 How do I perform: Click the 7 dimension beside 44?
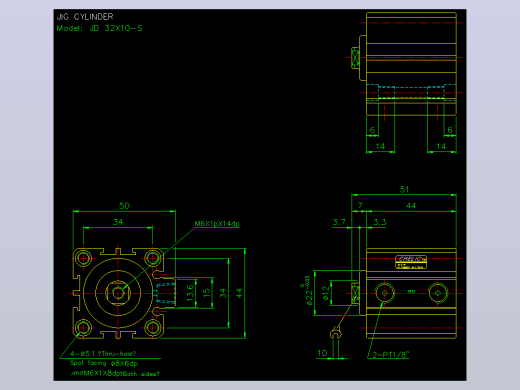[360, 205]
